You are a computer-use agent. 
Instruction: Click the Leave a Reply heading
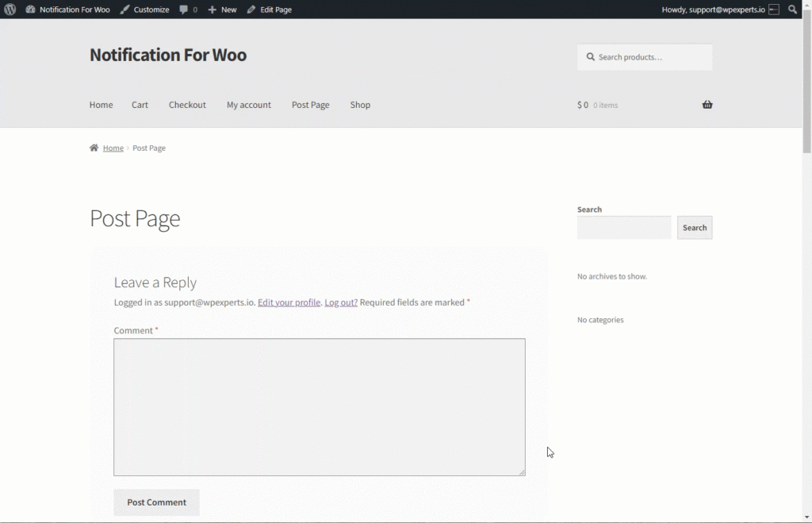[155, 283]
